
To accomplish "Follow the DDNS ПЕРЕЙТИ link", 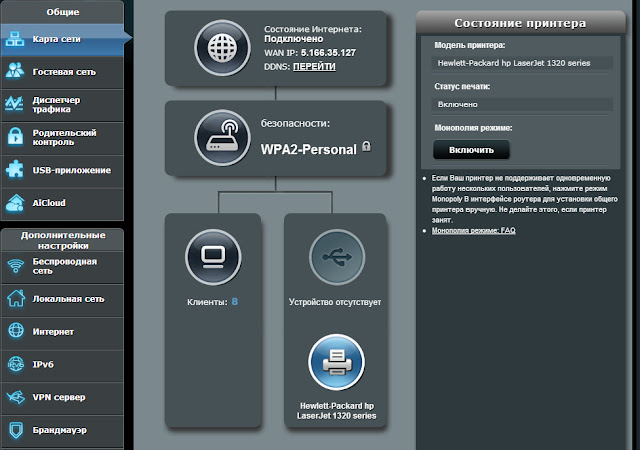I will coord(314,67).
